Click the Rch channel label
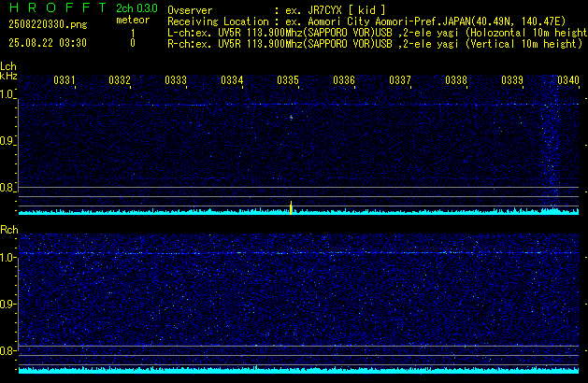 coord(9,230)
